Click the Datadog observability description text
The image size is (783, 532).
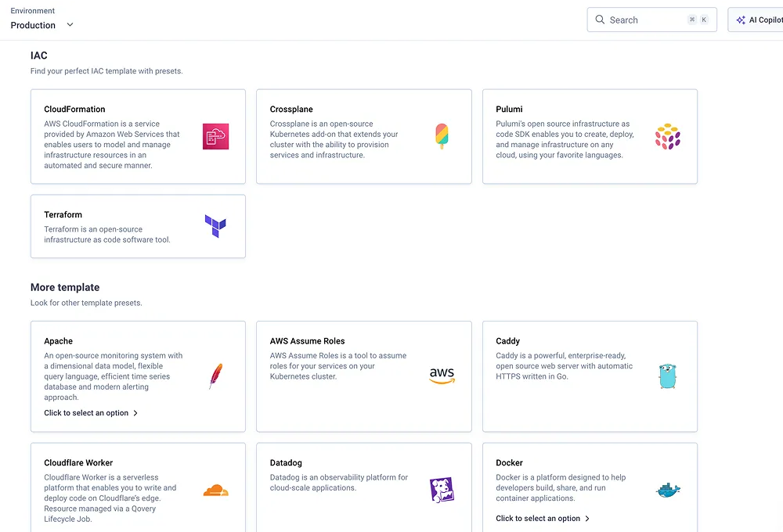[338, 483]
